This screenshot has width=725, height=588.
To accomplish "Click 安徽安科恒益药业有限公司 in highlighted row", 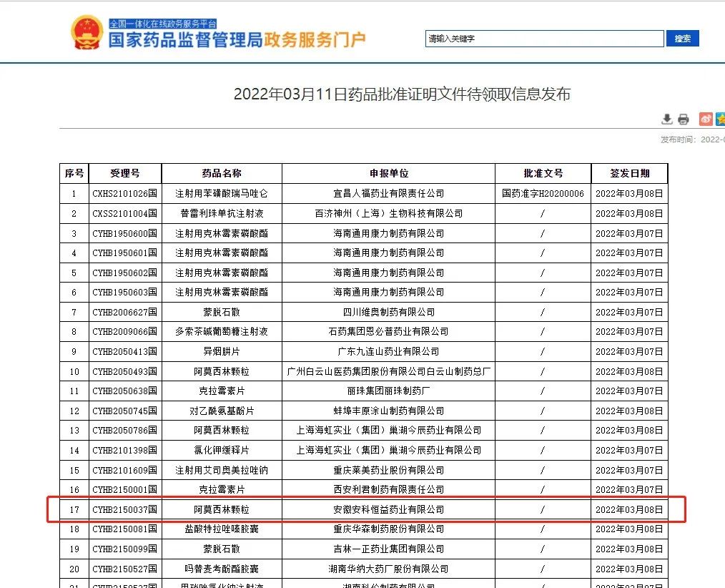I will click(x=388, y=509).
